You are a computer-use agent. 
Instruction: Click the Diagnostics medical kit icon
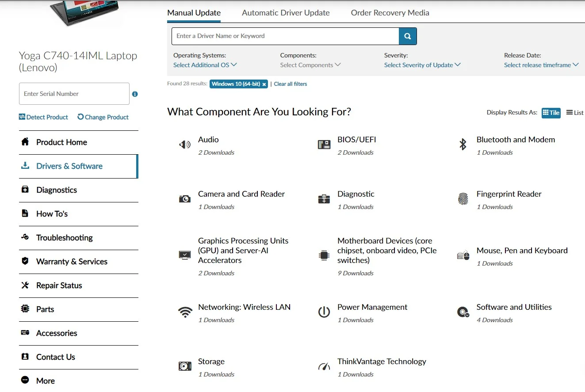click(25, 190)
